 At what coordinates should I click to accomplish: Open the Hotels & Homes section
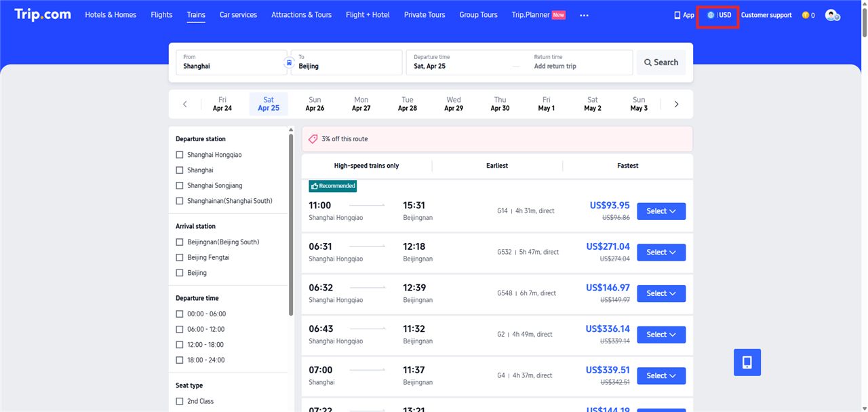110,14
